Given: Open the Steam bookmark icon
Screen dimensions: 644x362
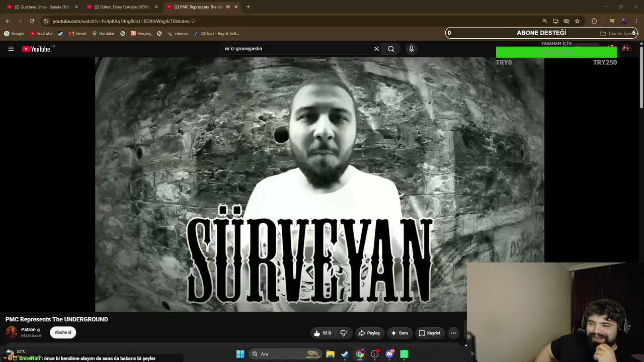Looking at the screenshot, I should point(60,34).
